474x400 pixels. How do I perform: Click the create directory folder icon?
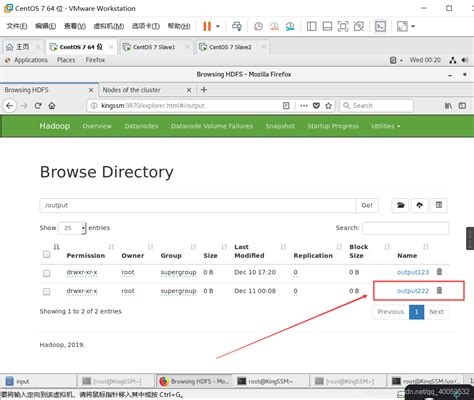coord(400,205)
